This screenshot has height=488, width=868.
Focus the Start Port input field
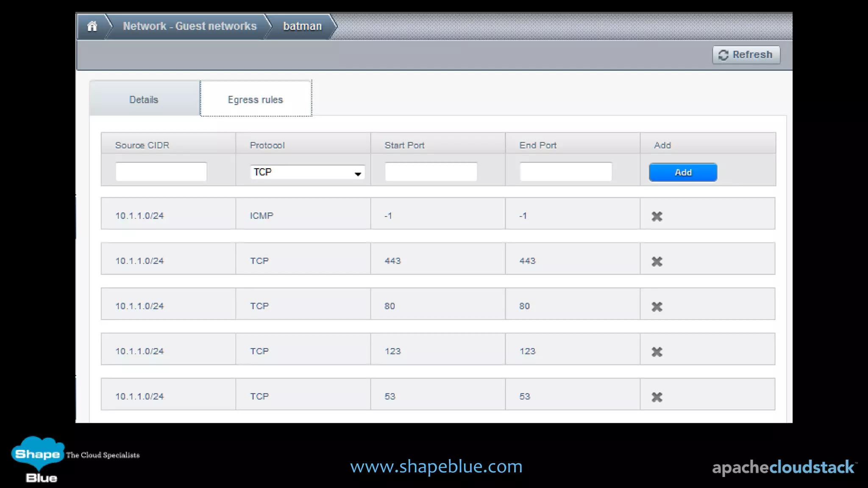point(431,172)
